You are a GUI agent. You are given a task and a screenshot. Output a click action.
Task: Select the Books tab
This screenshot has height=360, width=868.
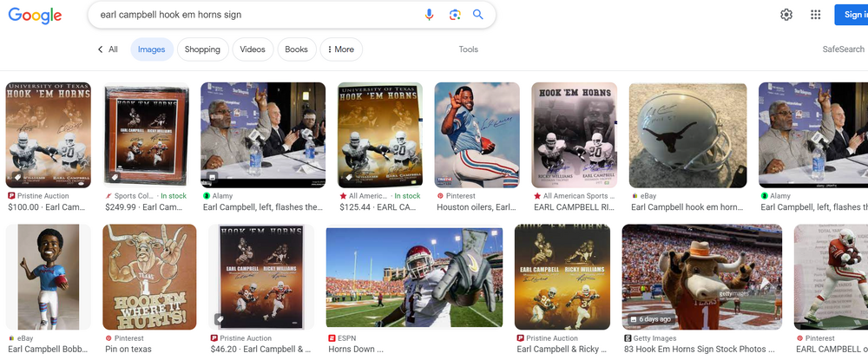296,49
